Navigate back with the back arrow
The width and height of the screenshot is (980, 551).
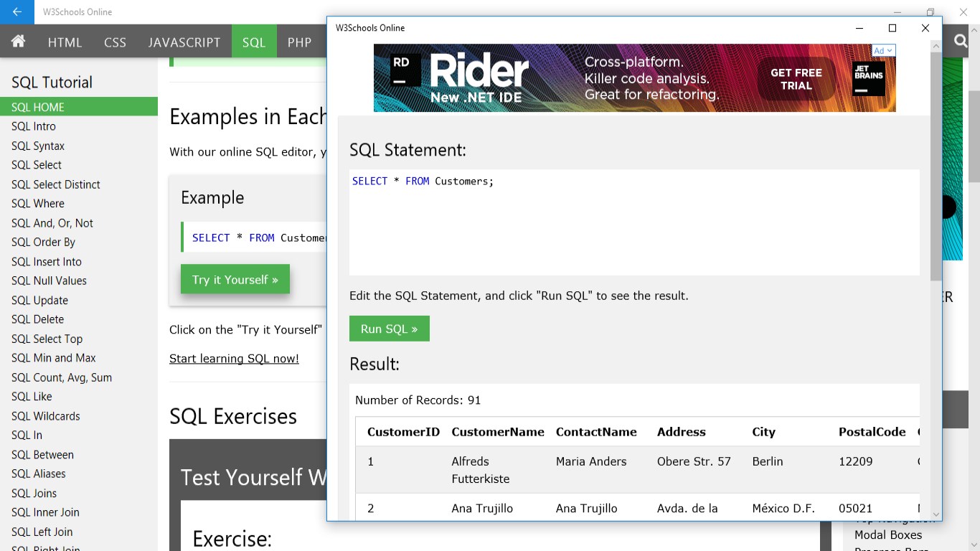[x=16, y=12]
